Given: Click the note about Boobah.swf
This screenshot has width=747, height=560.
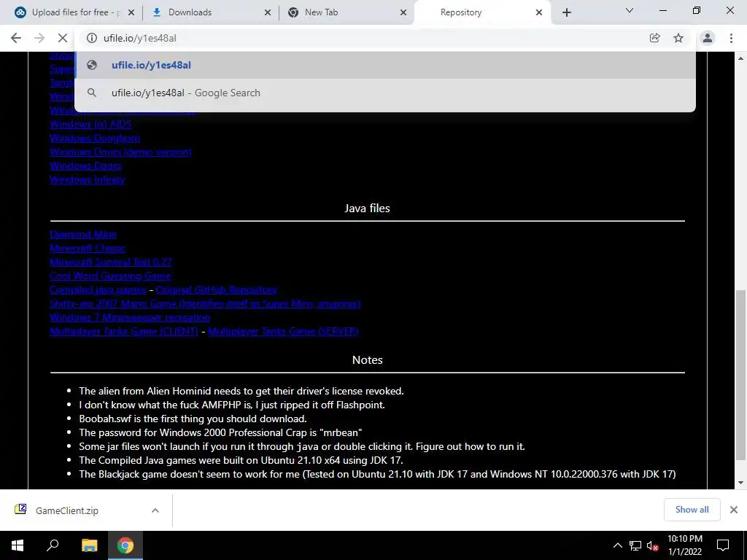Looking at the screenshot, I should coord(193,419).
